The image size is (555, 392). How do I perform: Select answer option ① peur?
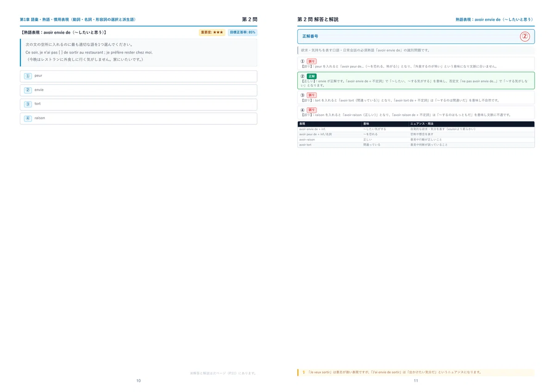[138, 76]
